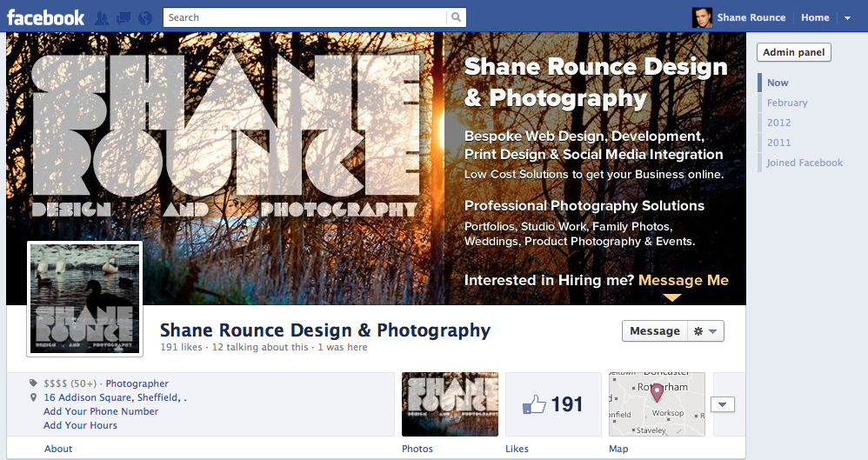Open Shane Rounce's profile avatar in top bar
868x460 pixels.
click(702, 17)
